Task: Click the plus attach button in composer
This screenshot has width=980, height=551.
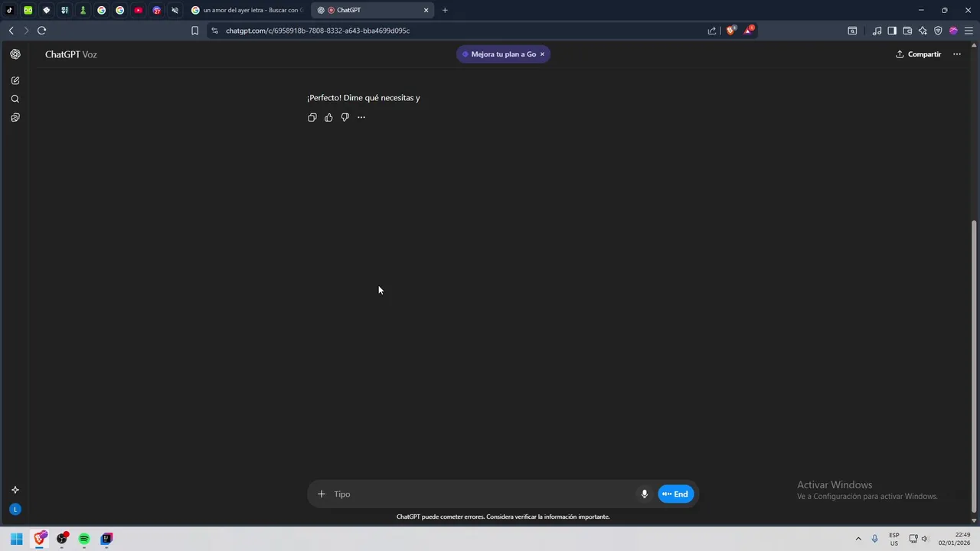Action: pyautogui.click(x=322, y=494)
